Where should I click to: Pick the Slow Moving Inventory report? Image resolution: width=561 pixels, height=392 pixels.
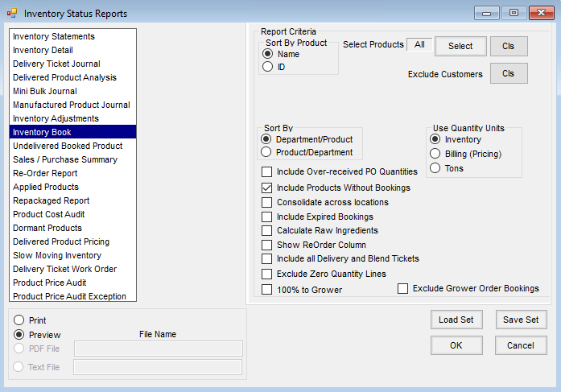coord(56,255)
